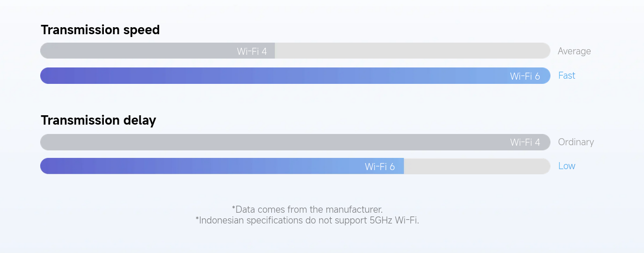Click the middle of Wi-Fi 6 speed gradient bar

295,75
